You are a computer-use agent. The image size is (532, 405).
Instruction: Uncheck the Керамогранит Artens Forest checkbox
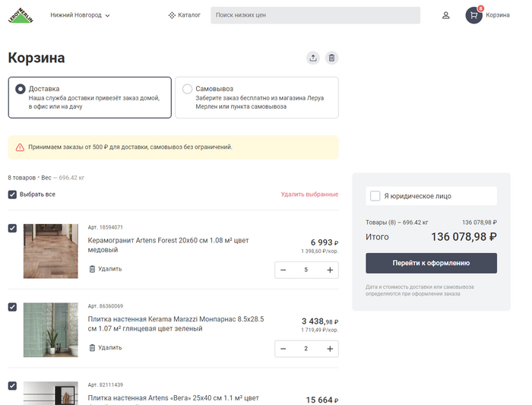point(12,228)
